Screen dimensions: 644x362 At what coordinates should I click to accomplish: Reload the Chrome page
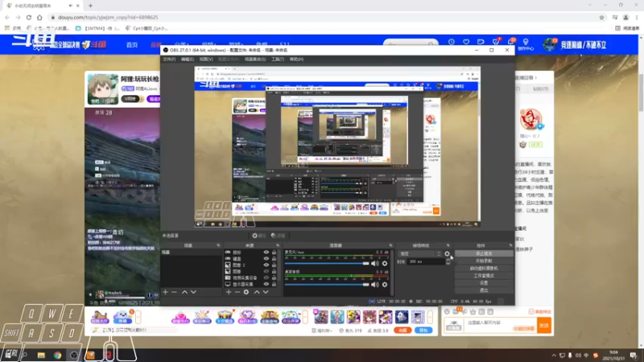[29, 17]
